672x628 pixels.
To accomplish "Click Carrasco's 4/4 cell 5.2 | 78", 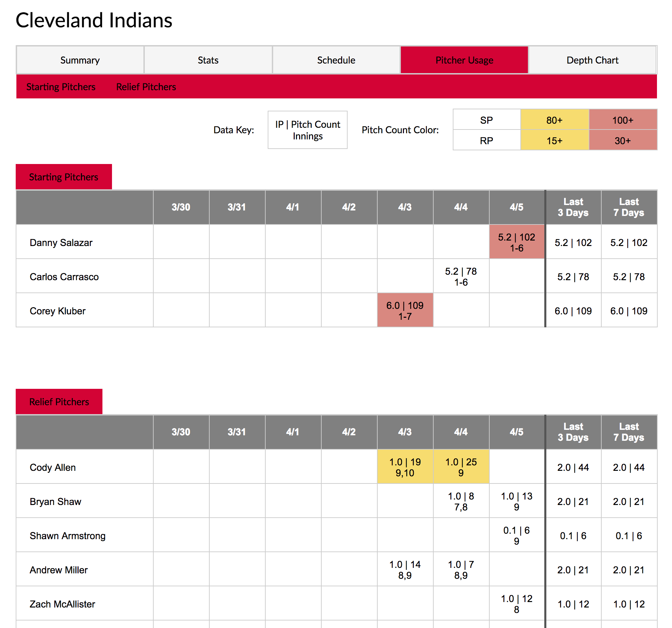I will coord(461,276).
